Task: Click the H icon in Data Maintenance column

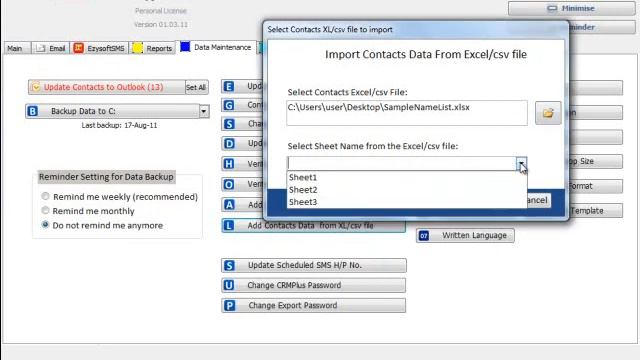Action: click(229, 164)
